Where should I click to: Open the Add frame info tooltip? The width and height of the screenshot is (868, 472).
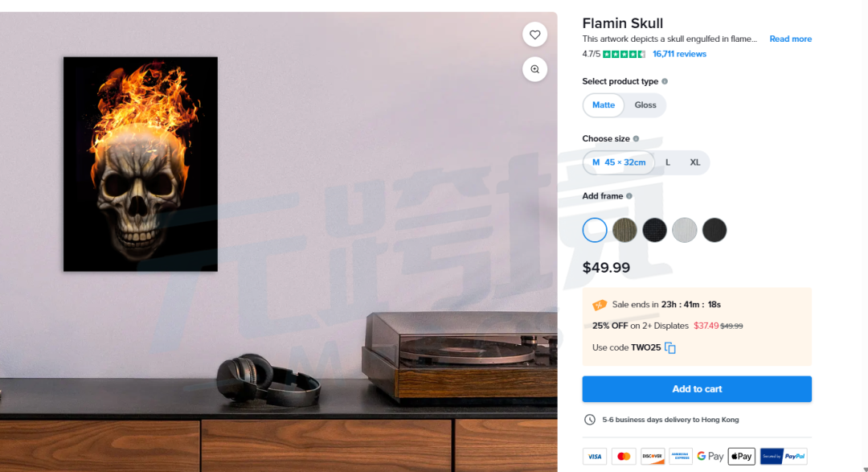pos(628,196)
